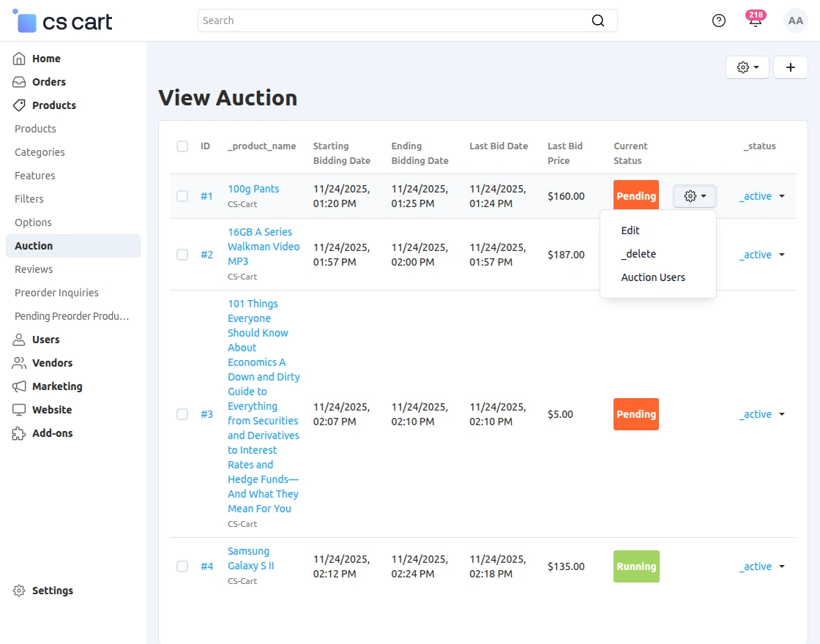Open the Orders inbox icon
Image resolution: width=820 pixels, height=644 pixels.
pyautogui.click(x=20, y=82)
